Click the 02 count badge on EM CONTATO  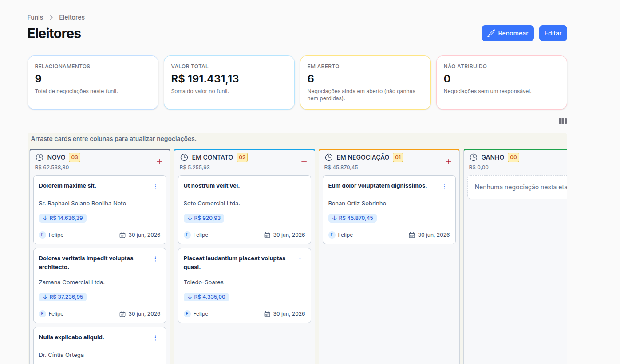[x=242, y=157]
